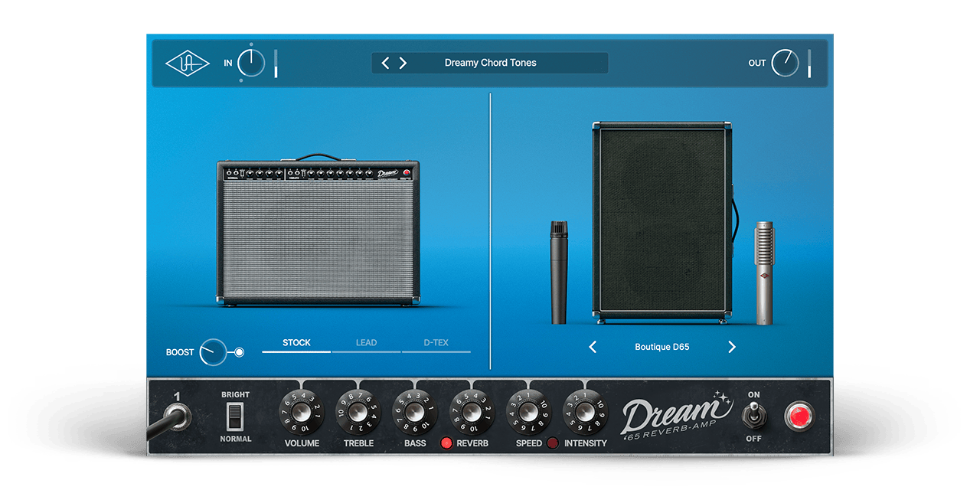Go to next preset arrow
This screenshot has width=980, height=490.
tap(403, 63)
